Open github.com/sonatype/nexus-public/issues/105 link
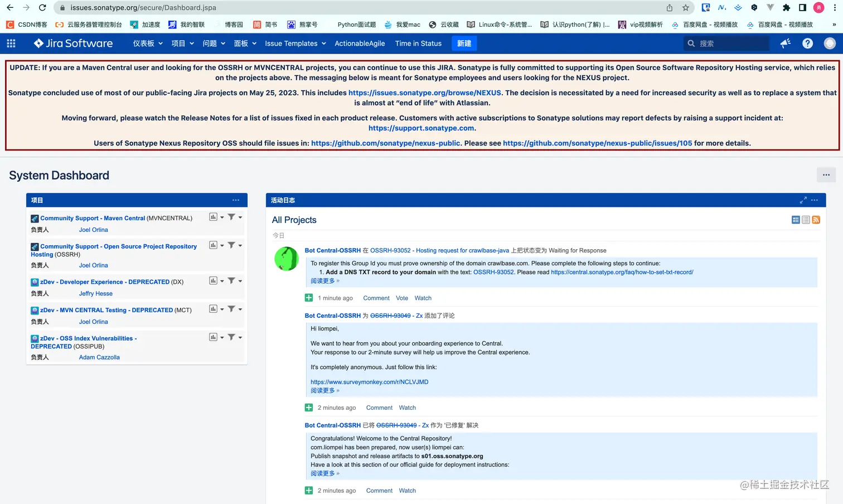 598,143
